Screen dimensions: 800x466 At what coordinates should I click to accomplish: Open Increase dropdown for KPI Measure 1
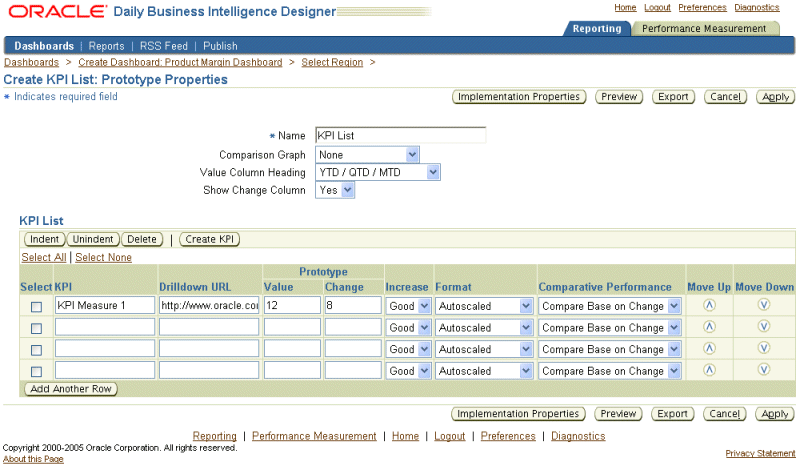[x=408, y=306]
